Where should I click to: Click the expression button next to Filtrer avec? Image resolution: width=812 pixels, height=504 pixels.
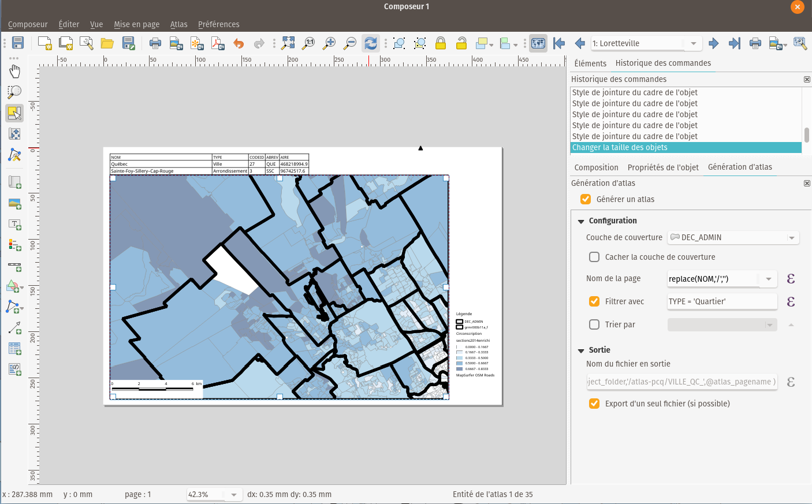tap(791, 301)
